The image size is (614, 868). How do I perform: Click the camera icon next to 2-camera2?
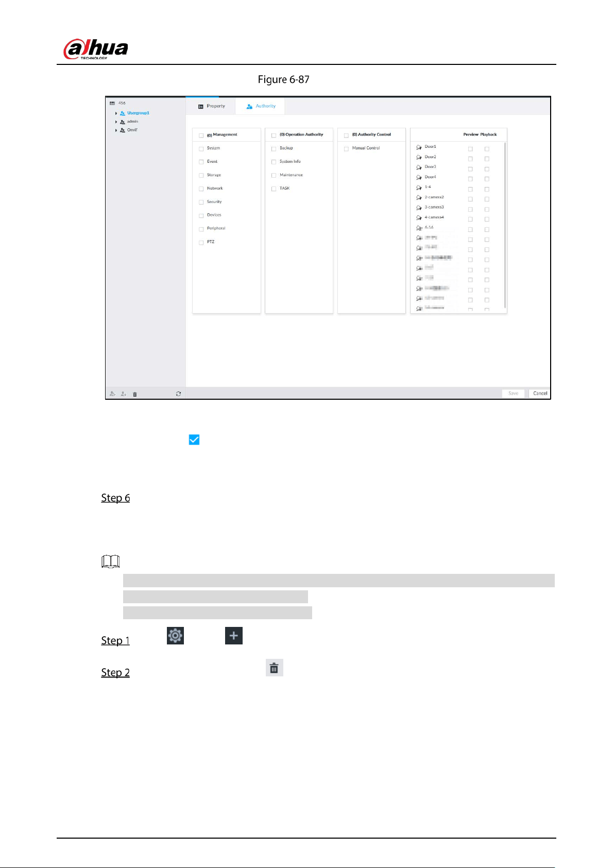(419, 198)
